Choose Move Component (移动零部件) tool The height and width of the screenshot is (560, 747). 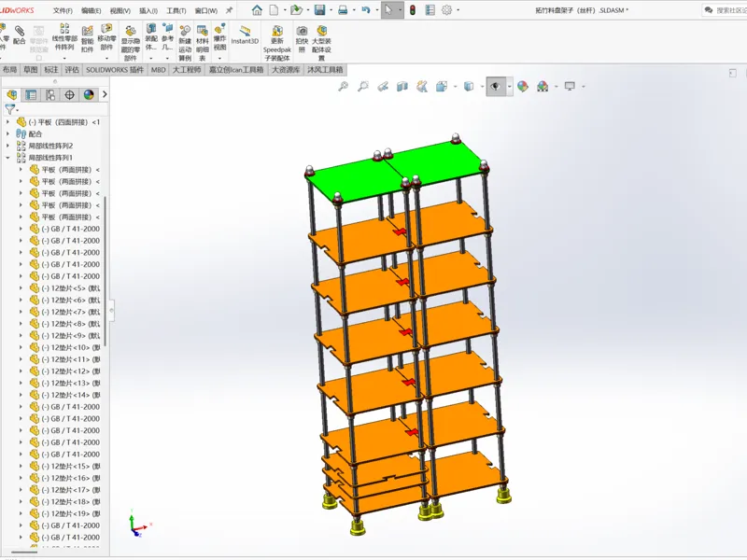[106, 37]
